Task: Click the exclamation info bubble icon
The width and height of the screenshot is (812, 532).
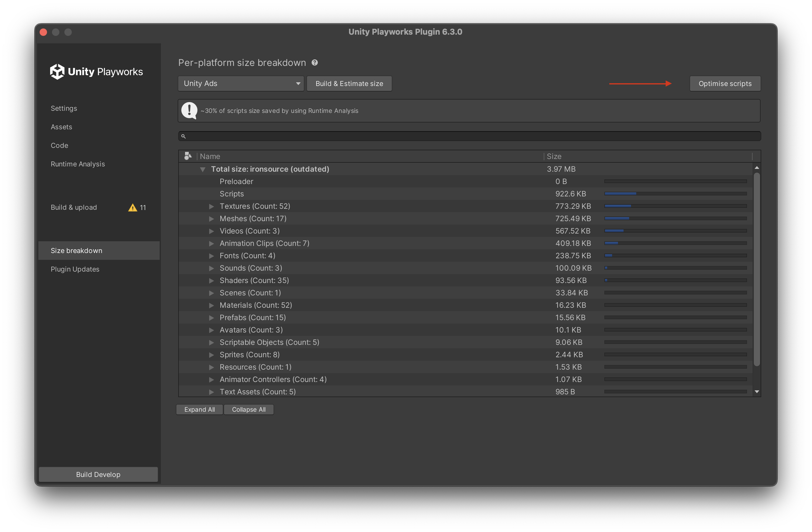Action: point(189,110)
